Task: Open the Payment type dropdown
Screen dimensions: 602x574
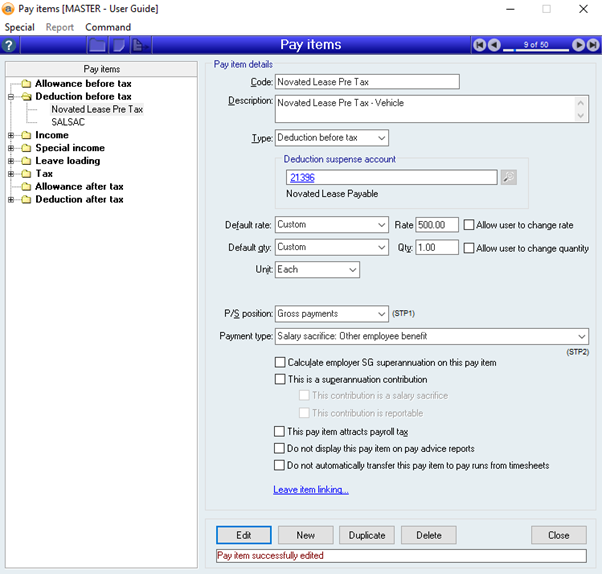Action: pos(581,336)
